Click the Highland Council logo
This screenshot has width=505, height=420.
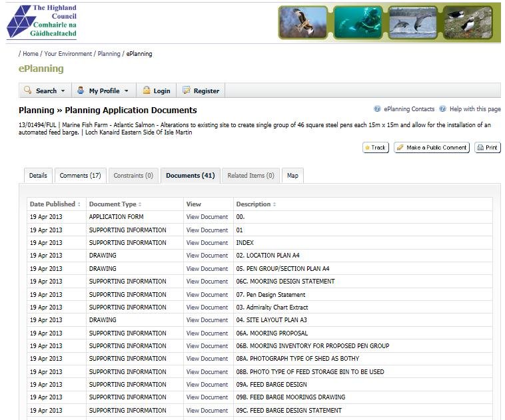(x=41, y=21)
